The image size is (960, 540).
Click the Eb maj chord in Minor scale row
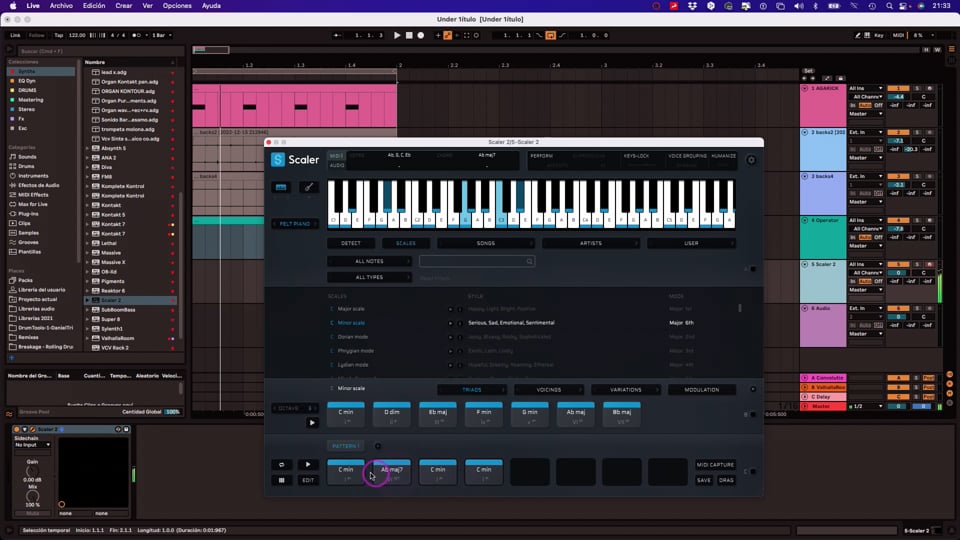tap(438, 414)
